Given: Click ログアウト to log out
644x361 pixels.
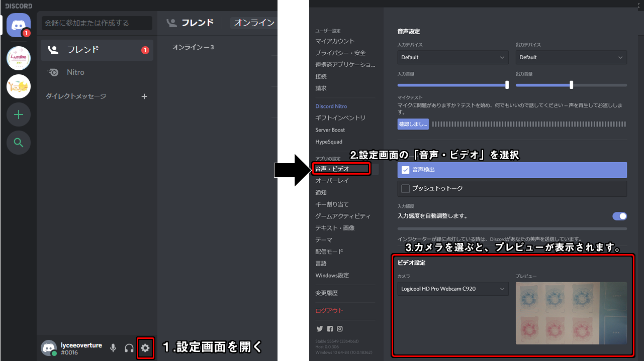Looking at the screenshot, I should (329, 311).
